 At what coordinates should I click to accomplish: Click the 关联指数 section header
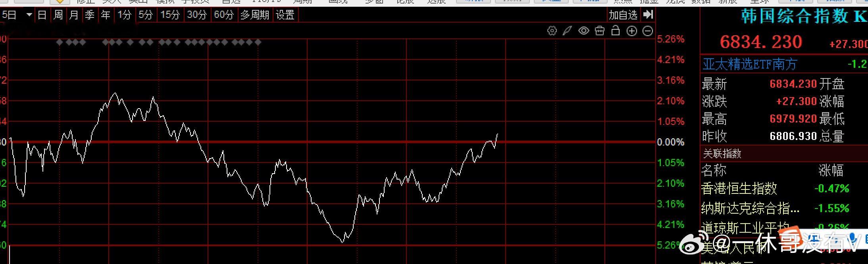tap(722, 153)
